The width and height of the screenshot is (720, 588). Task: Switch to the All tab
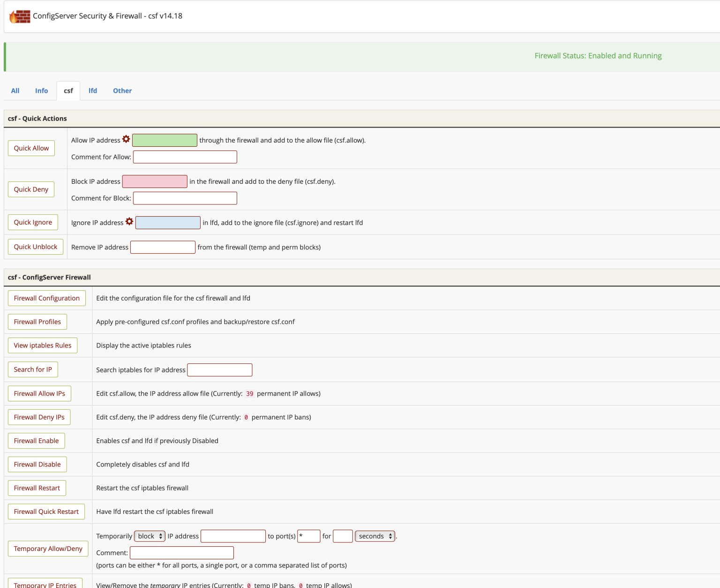(15, 90)
